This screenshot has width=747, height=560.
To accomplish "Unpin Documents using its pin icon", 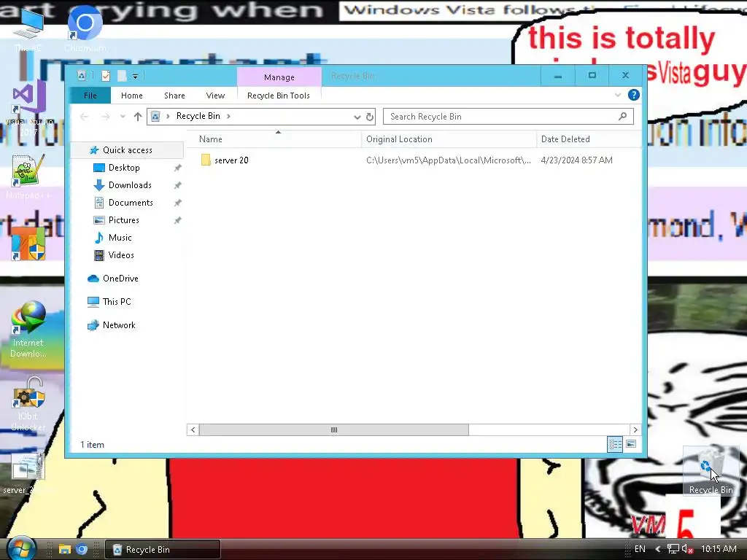I will (177, 203).
